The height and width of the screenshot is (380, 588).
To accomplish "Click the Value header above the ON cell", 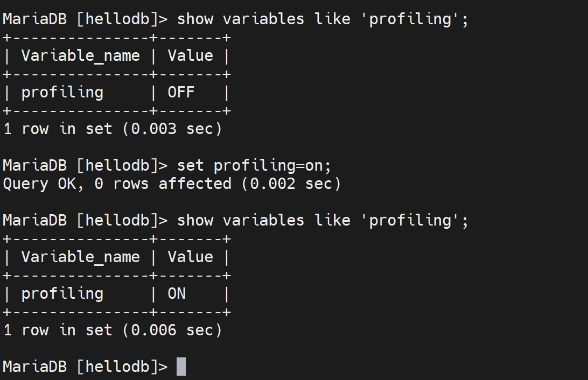I will click(190, 257).
